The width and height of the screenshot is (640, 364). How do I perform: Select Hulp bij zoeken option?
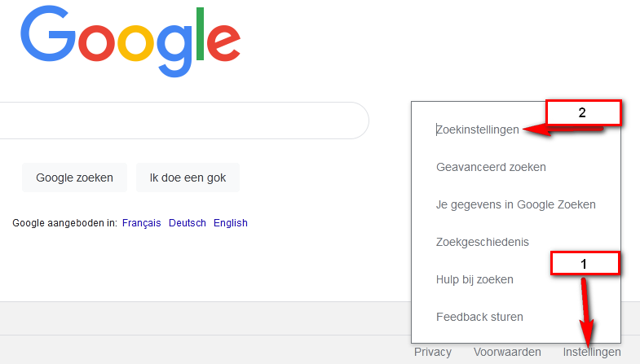(474, 279)
